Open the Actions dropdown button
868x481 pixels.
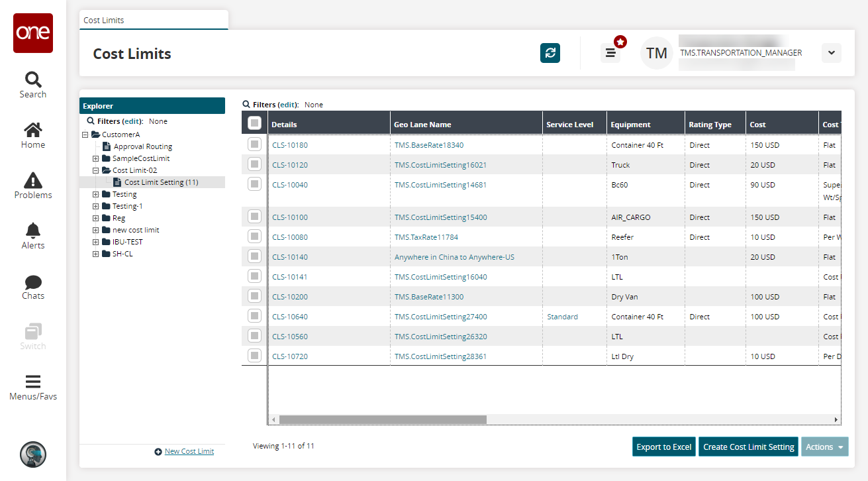824,447
